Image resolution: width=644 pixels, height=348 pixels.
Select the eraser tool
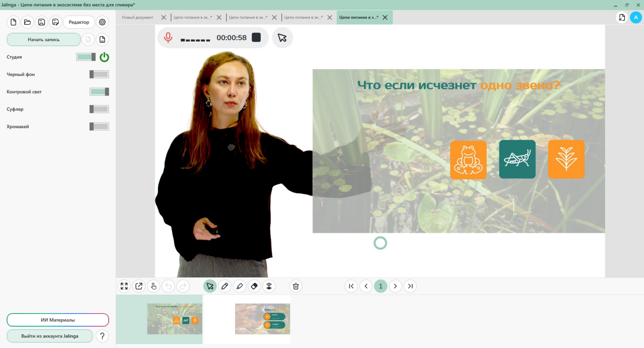click(x=254, y=286)
